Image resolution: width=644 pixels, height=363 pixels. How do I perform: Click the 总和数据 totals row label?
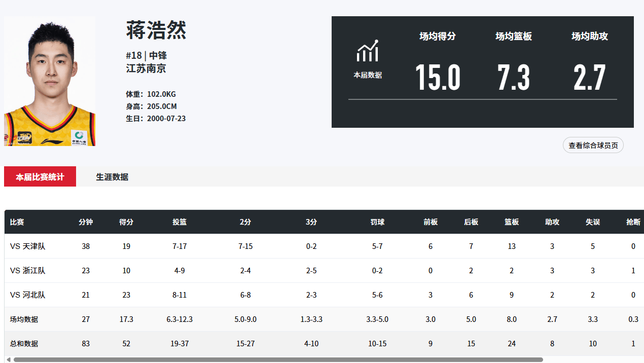(x=24, y=344)
